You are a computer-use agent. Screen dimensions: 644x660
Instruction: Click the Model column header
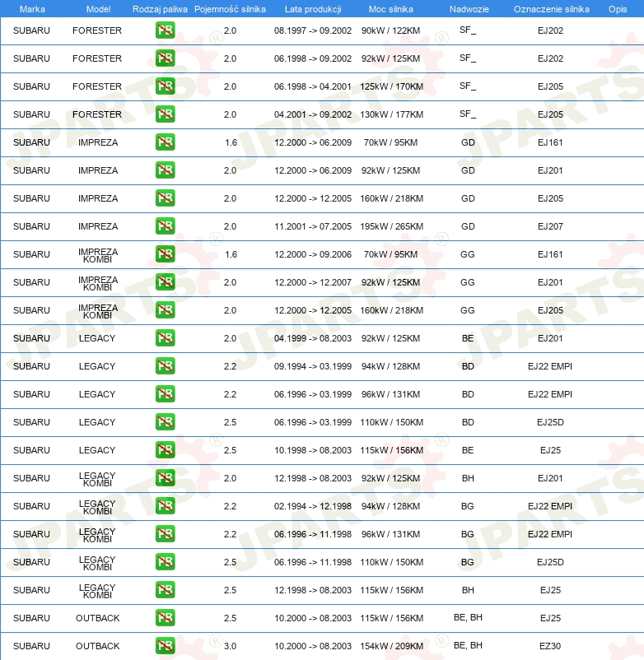98,9
